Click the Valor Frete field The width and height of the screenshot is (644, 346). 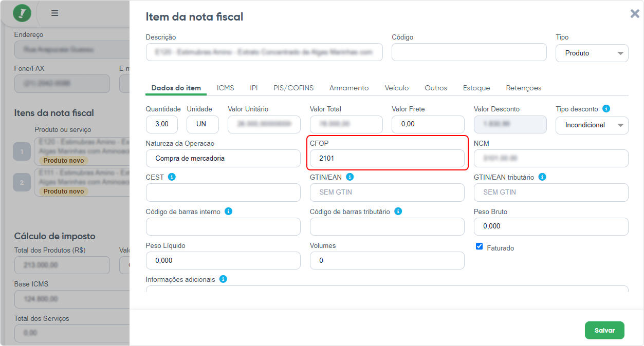pos(428,124)
